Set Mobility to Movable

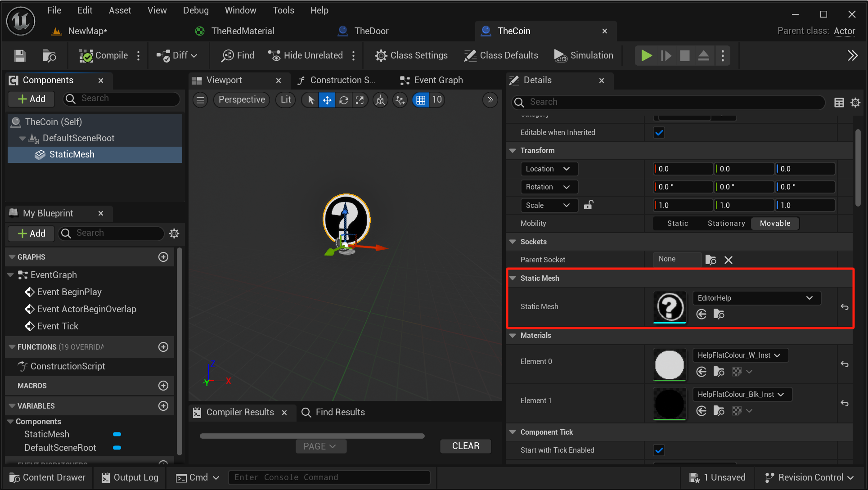coord(775,224)
